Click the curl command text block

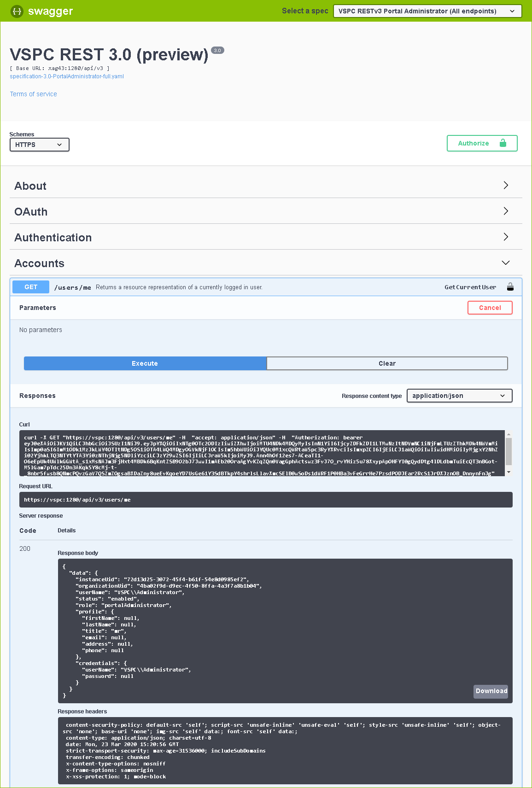coord(262,453)
